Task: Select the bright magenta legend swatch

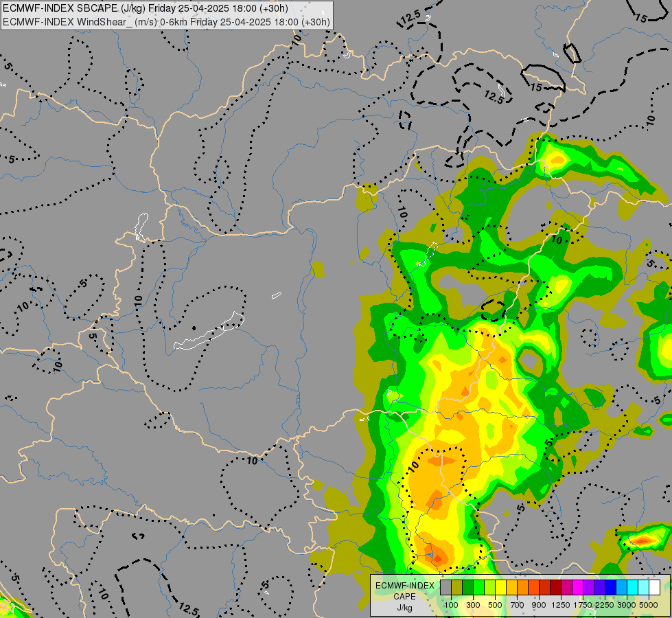Action: pyautogui.click(x=578, y=588)
